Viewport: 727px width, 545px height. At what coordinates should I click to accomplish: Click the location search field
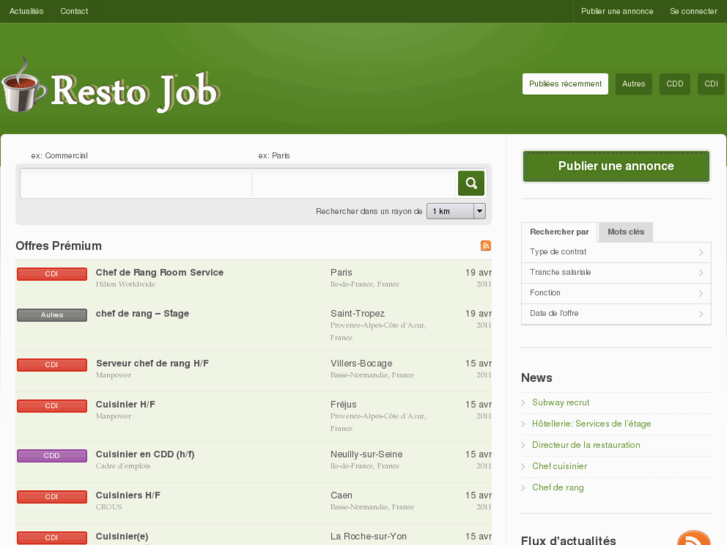355,184
